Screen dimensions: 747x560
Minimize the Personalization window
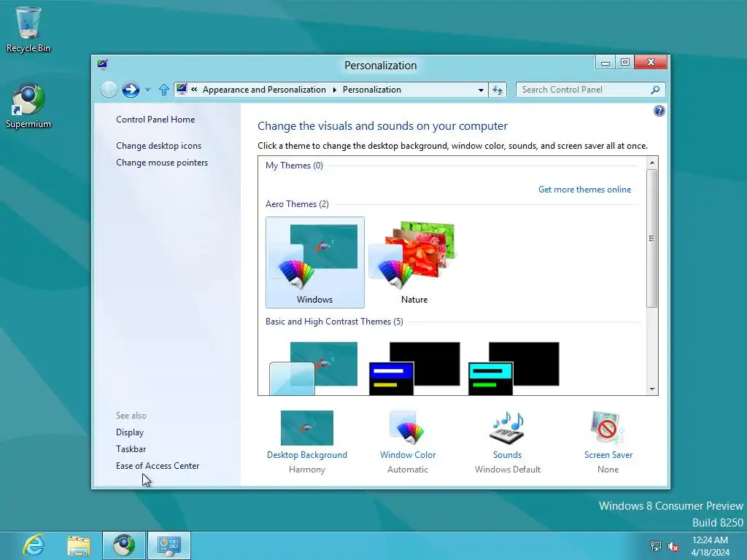[x=605, y=63]
